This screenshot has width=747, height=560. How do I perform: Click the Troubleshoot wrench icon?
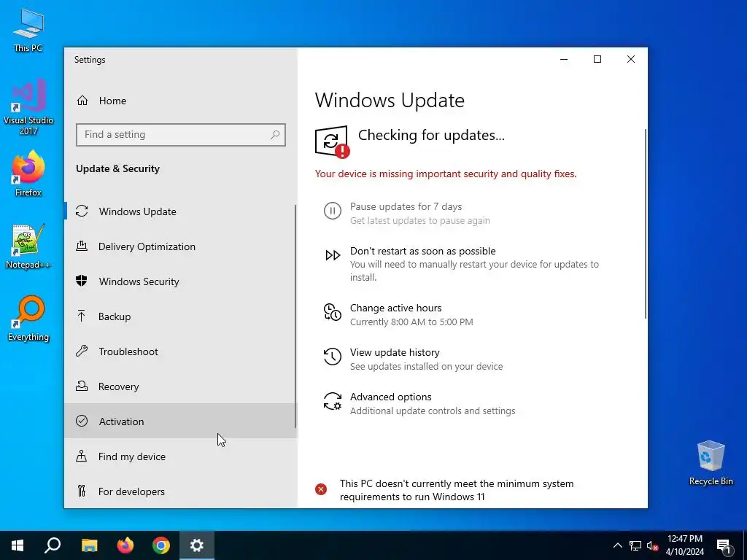point(82,351)
